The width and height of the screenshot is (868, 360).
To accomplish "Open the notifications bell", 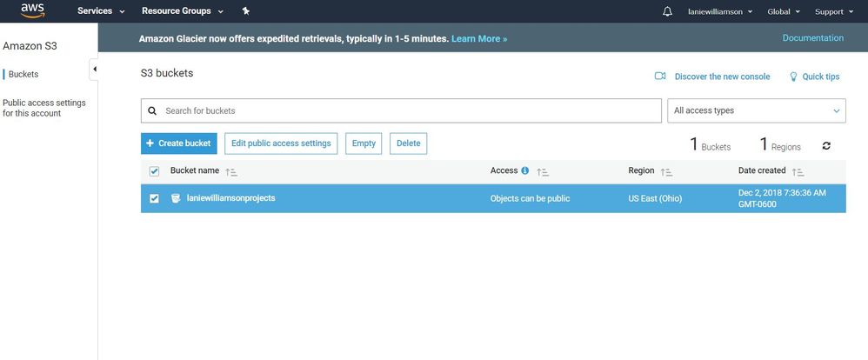I will click(x=667, y=11).
